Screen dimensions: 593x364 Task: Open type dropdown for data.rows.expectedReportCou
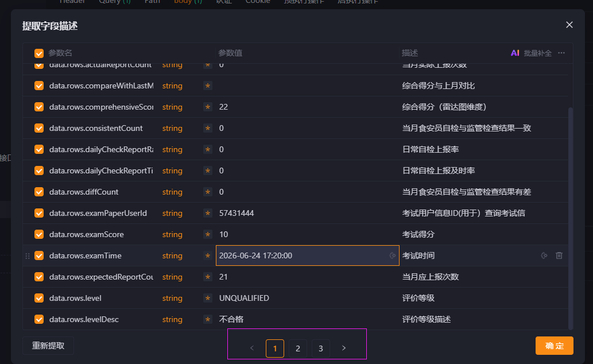click(172, 277)
